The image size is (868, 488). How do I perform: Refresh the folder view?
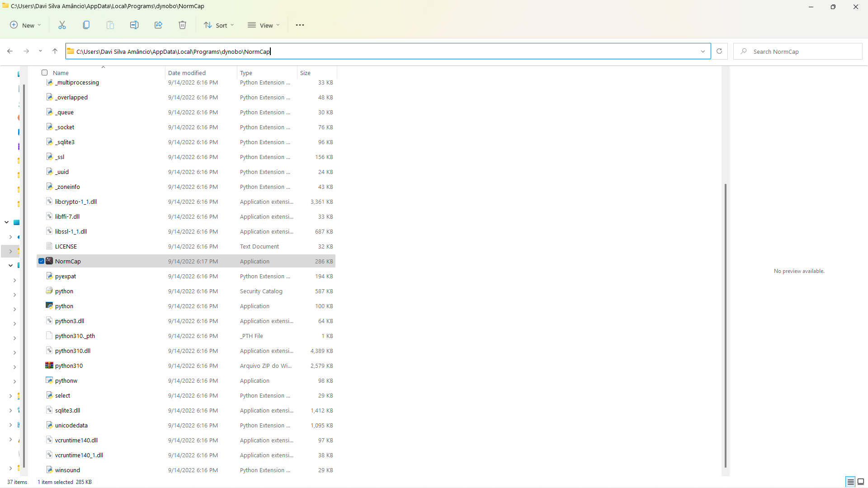pos(719,51)
